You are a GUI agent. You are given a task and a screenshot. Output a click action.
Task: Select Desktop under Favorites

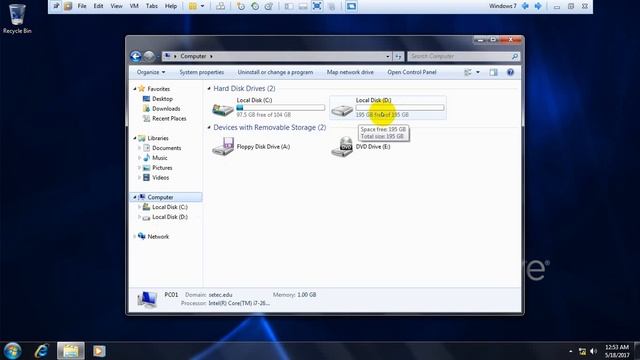tap(162, 99)
